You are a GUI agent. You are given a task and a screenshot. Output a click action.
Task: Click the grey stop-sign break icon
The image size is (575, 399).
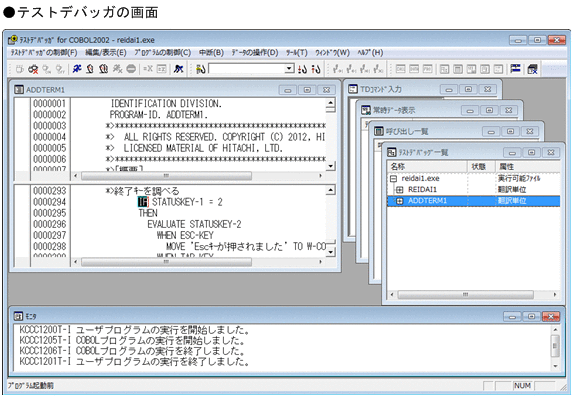[x=131, y=69]
